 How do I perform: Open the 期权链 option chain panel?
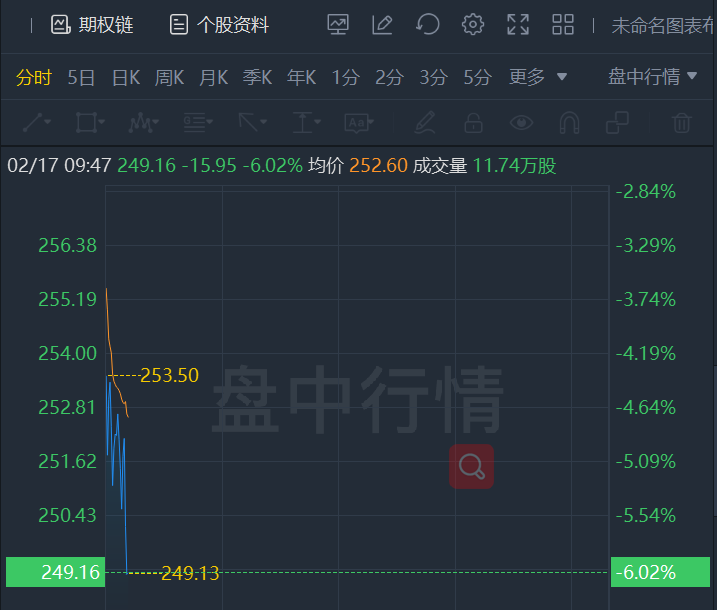click(x=92, y=25)
